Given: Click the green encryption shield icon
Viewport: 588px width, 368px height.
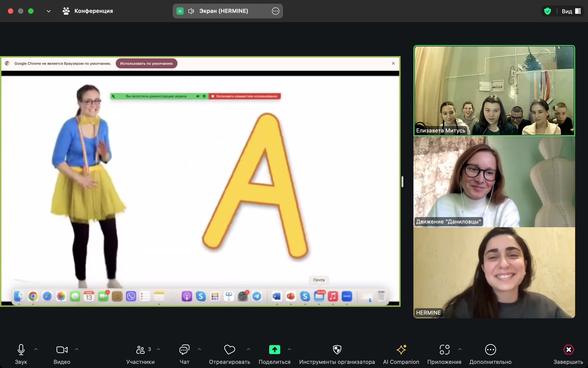Looking at the screenshot, I should 547,11.
